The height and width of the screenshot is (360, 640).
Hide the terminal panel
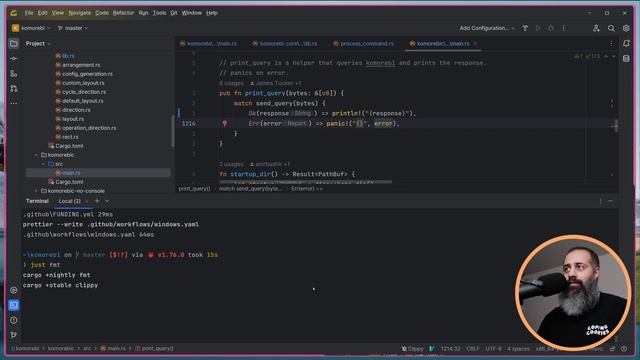[x=610, y=201]
